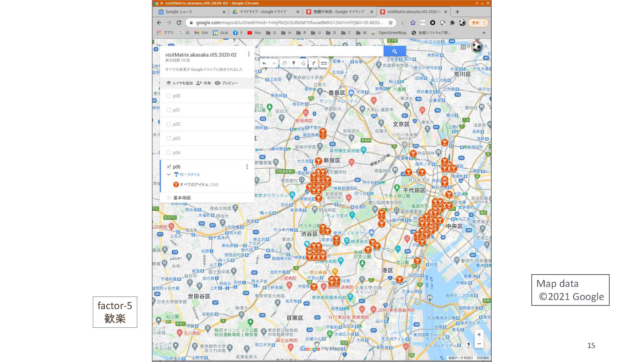
Task: Select the visitMatrix.akasaka.r05.2020-02 tab
Action: click(x=413, y=12)
